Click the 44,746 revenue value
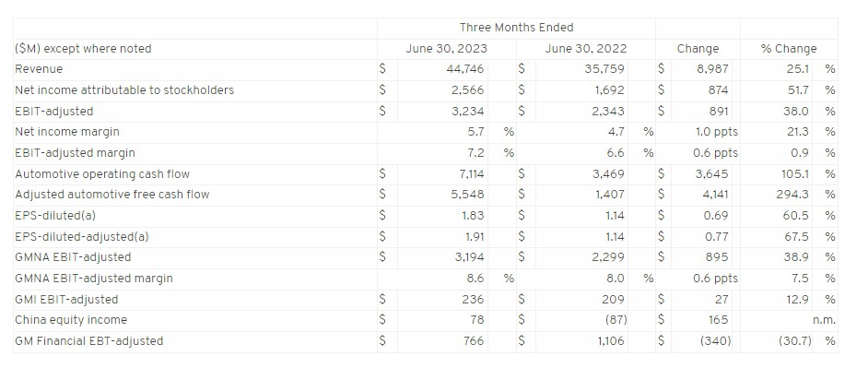Viewport: 868px width, 380px height. pos(467,69)
